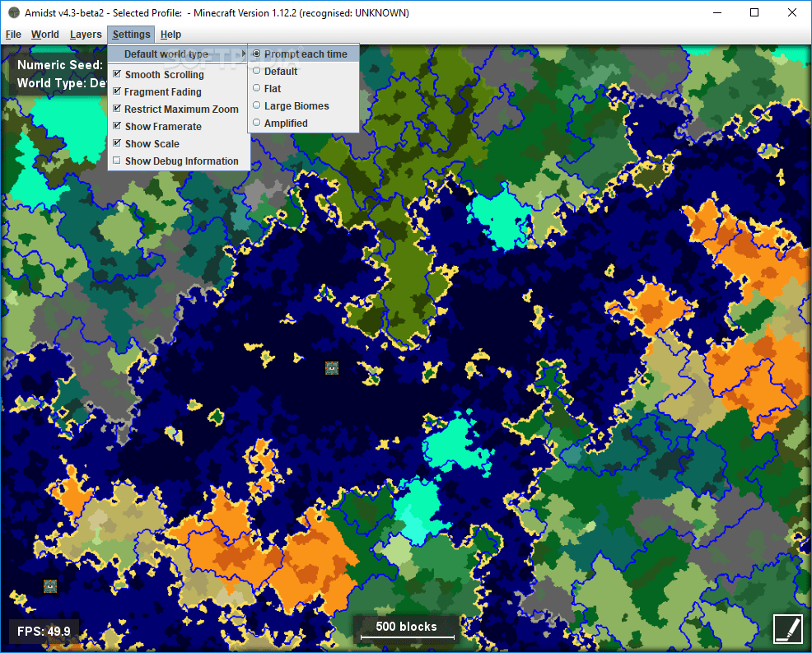Click the ocean monument icon above the FPS counter

coord(49,585)
